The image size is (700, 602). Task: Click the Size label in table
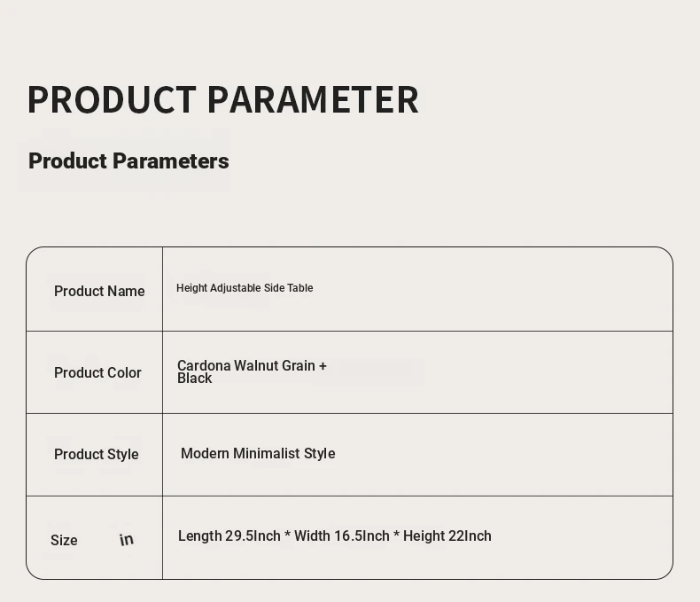click(64, 540)
